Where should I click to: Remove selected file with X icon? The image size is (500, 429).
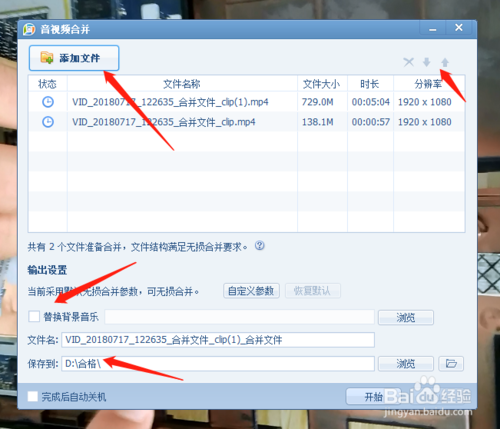pos(408,62)
